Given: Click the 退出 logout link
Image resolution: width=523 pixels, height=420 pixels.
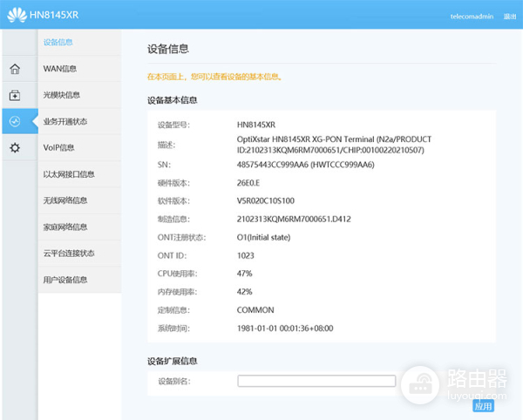Looking at the screenshot, I should pyautogui.click(x=510, y=17).
